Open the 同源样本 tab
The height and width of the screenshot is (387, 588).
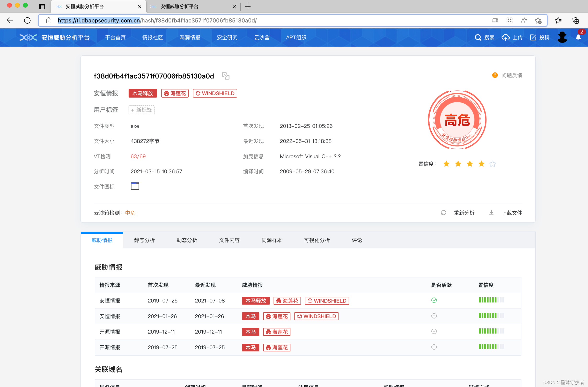click(x=272, y=240)
